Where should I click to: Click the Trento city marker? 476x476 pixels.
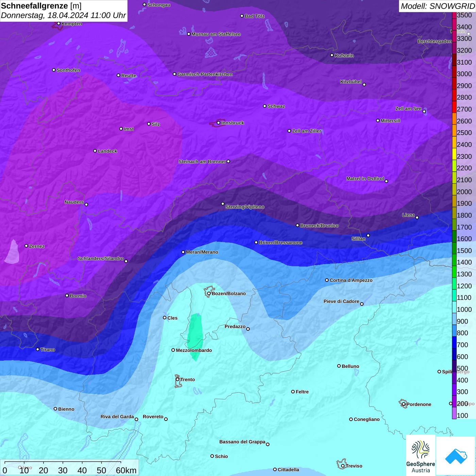177,379
